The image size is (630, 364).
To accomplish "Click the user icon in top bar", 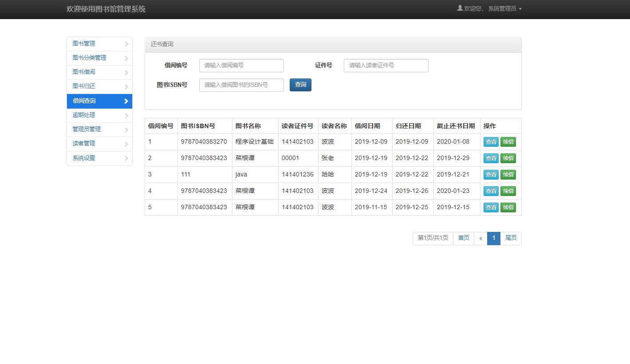I will pos(460,8).
